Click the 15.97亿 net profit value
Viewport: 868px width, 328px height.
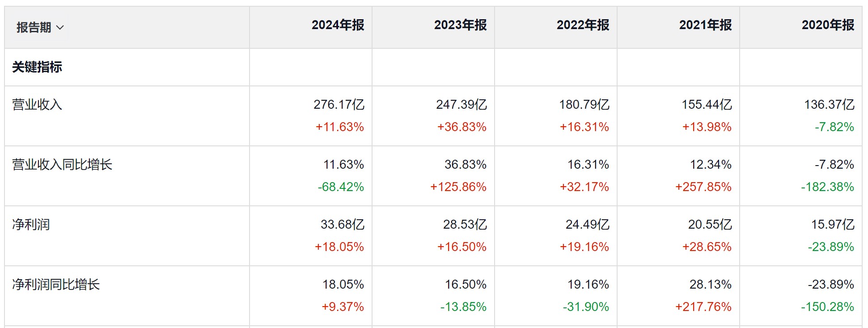coord(833,225)
